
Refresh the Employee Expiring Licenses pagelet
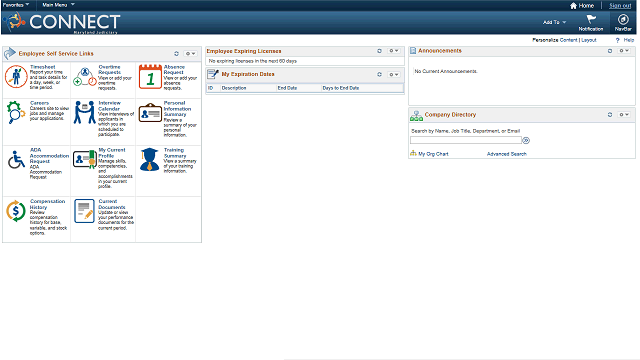point(379,51)
